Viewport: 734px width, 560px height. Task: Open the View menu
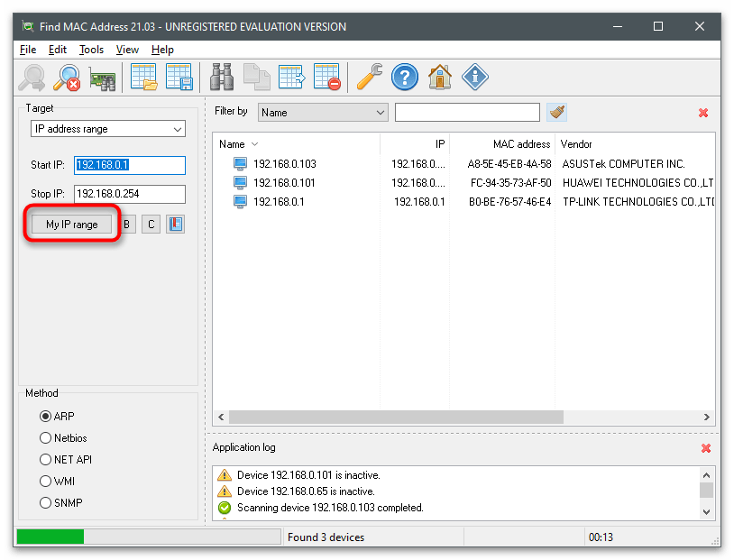tap(127, 50)
